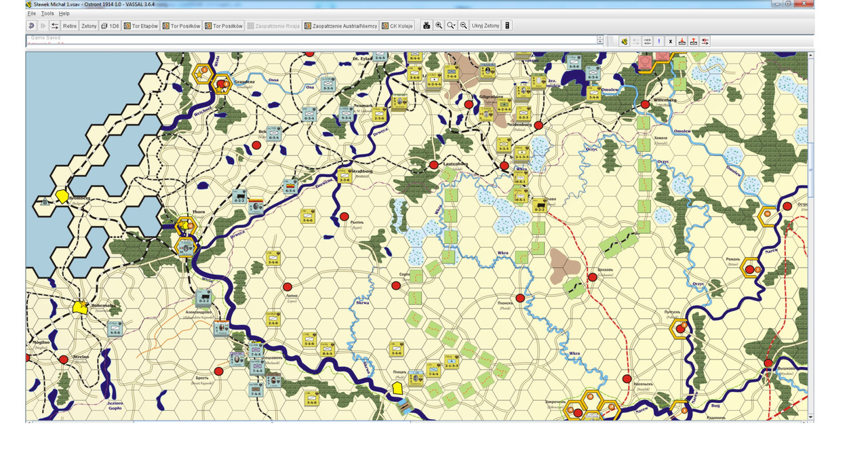
Task: Click the red up-arrow tray icon
Action: 694,41
